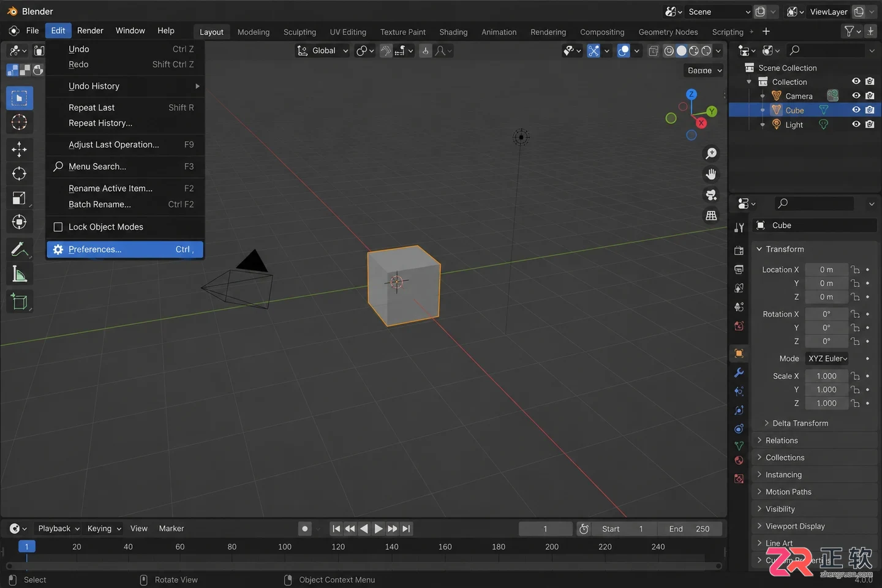Click the pan view hand icon
882x588 pixels.
click(711, 175)
